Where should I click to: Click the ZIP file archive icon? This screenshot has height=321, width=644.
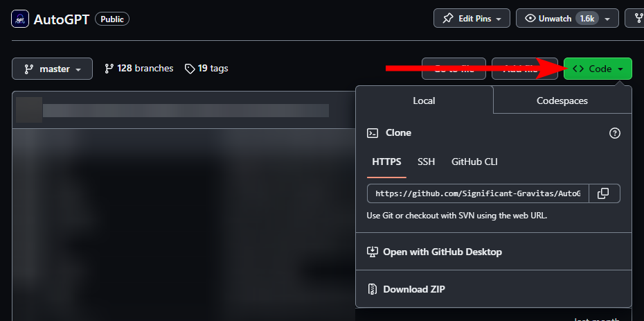coord(373,289)
